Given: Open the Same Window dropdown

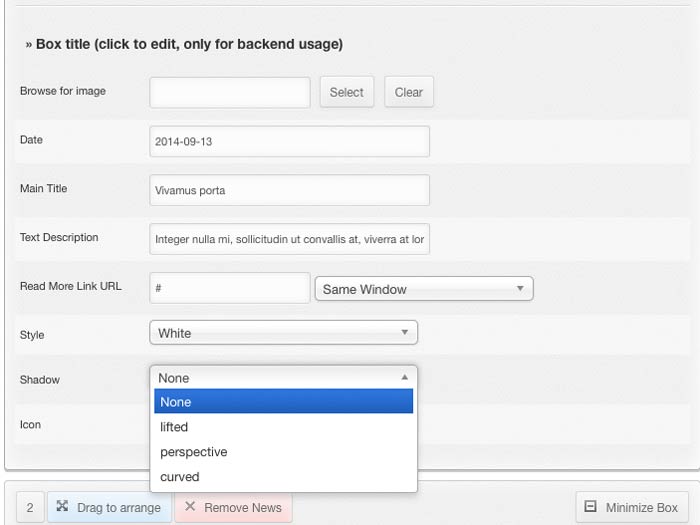Looking at the screenshot, I should click(423, 289).
